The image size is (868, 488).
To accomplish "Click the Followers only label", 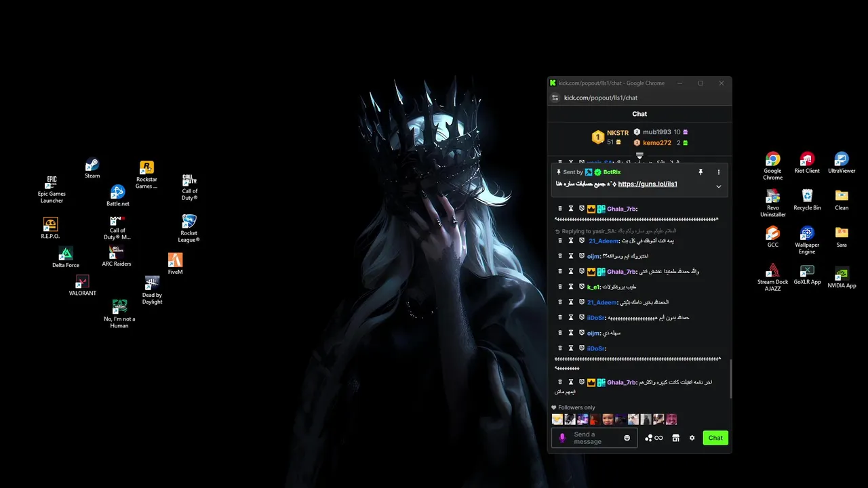I will [576, 408].
